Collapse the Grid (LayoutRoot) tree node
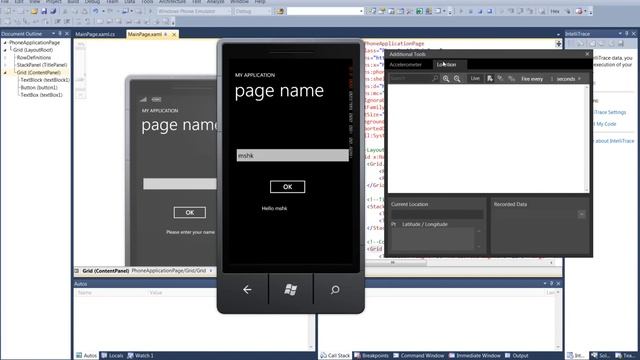 pos(5,50)
